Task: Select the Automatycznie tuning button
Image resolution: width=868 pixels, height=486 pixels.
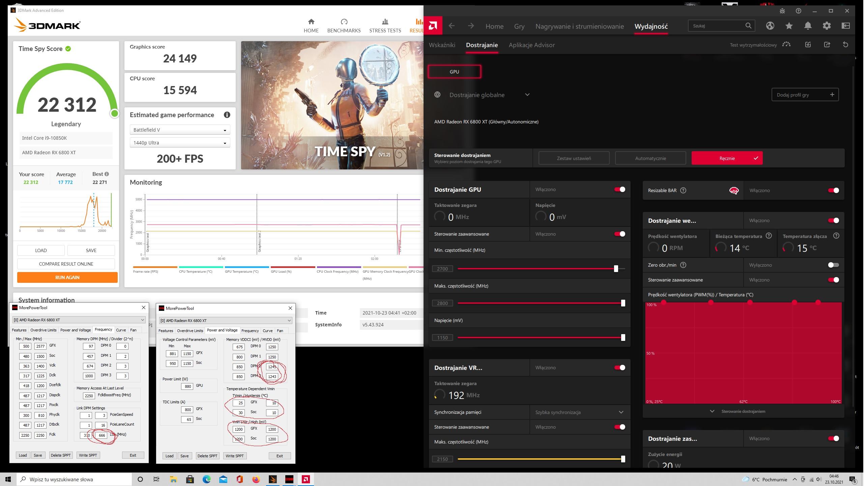Action: (650, 158)
